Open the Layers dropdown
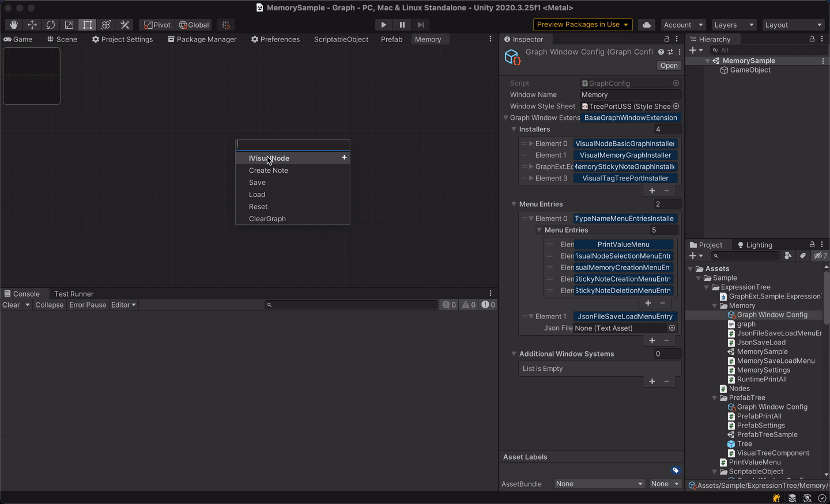Viewport: 830px width, 504px height. click(734, 25)
